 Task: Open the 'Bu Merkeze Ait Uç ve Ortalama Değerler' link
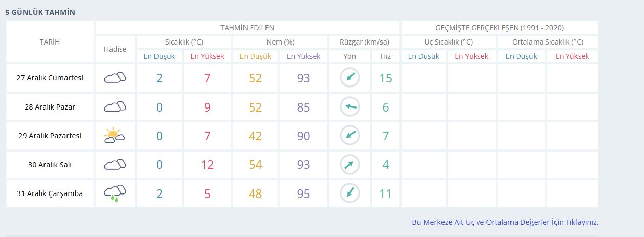pyautogui.click(x=505, y=222)
